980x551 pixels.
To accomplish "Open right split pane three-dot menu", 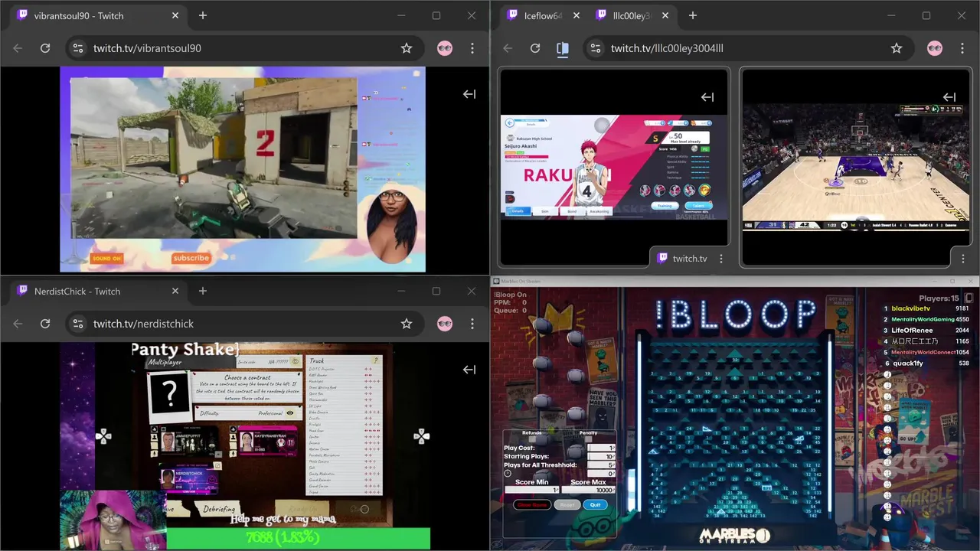I will point(963,259).
